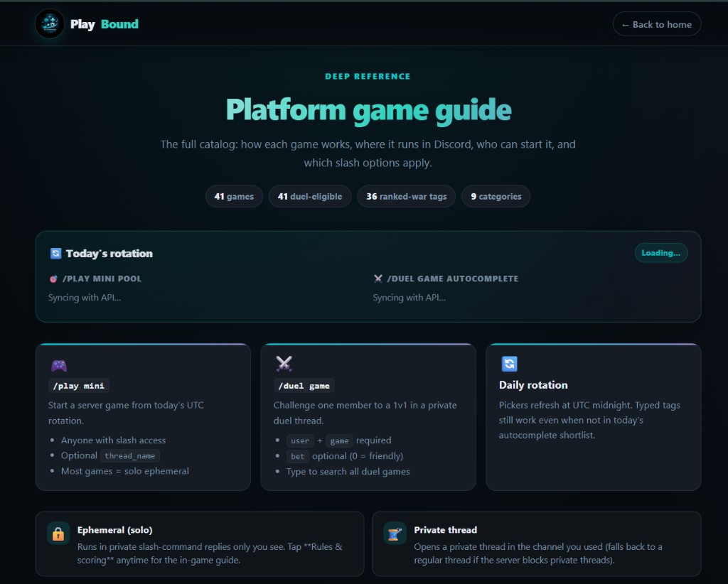Click the bet code tag
This screenshot has width=728, height=584.
pos(298,456)
